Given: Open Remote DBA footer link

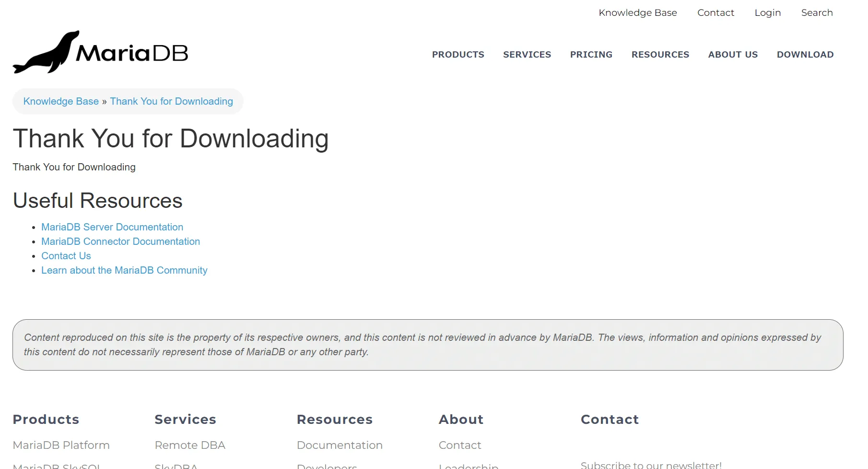Looking at the screenshot, I should pos(190,445).
